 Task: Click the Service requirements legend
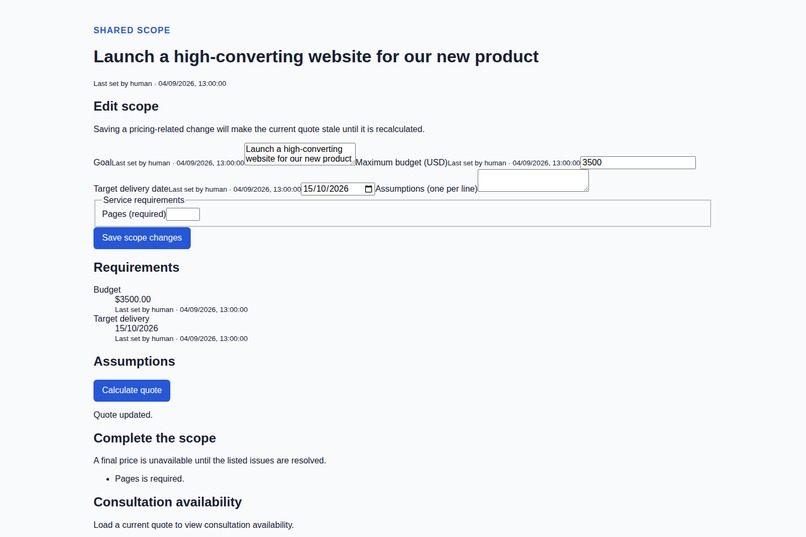(143, 200)
